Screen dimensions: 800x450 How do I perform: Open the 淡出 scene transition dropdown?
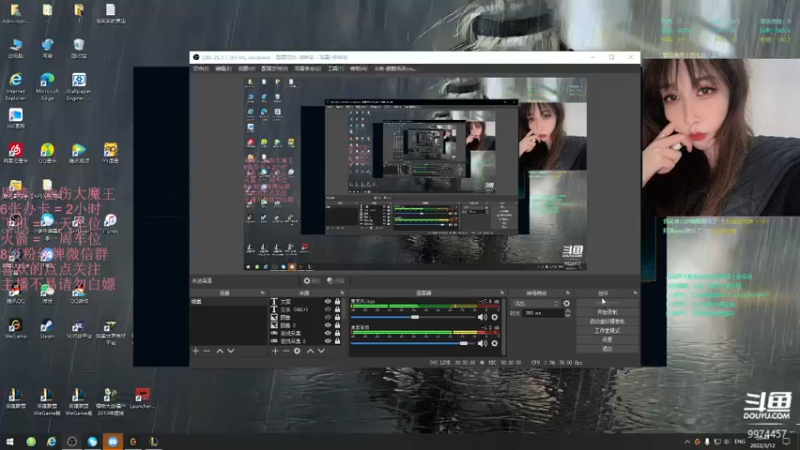pyautogui.click(x=536, y=303)
